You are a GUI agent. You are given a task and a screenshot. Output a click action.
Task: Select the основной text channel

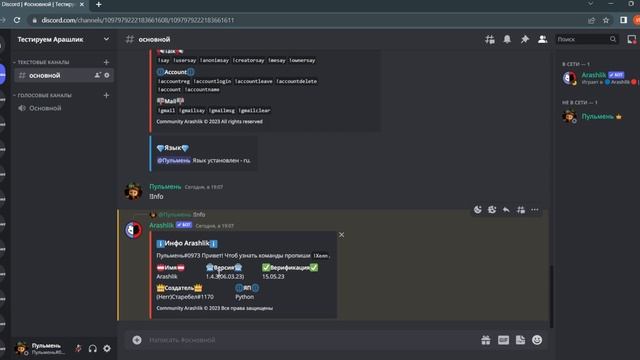pos(64,76)
